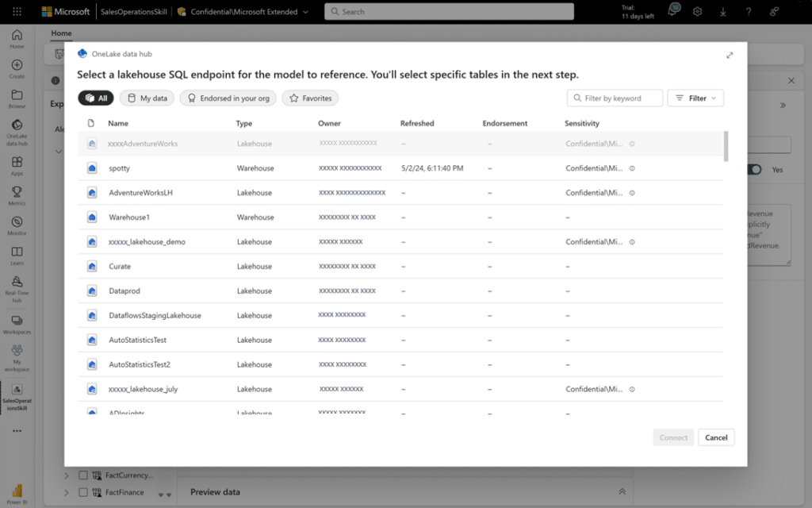The image size is (812, 508).
Task: Click the spotty warehouse icon
Action: [x=92, y=168]
